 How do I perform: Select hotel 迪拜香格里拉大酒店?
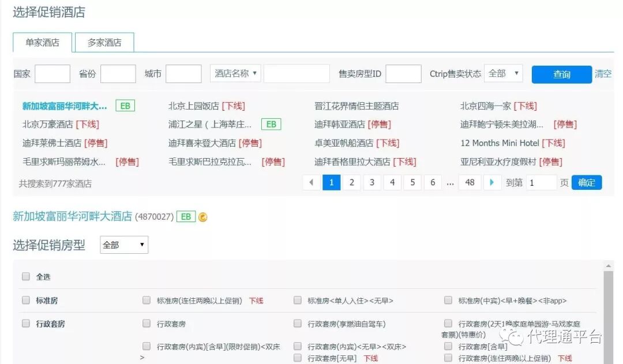pyautogui.click(x=352, y=162)
